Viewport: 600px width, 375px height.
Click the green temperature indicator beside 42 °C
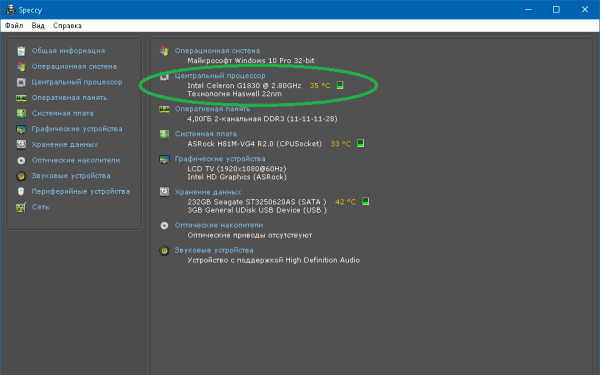pyautogui.click(x=365, y=201)
